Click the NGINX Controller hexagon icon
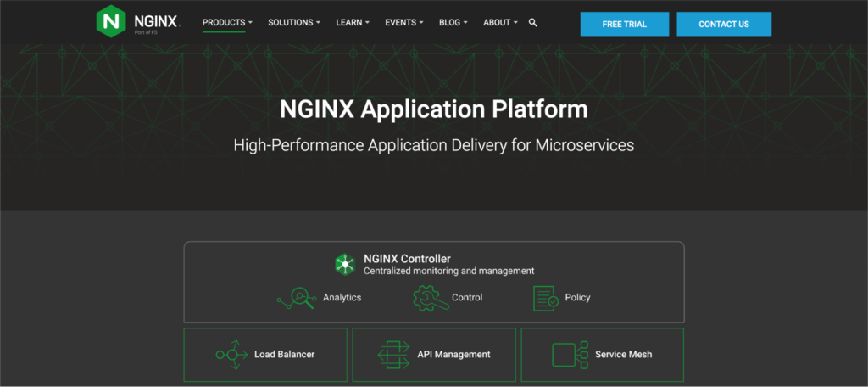This screenshot has height=387, width=868. click(345, 264)
